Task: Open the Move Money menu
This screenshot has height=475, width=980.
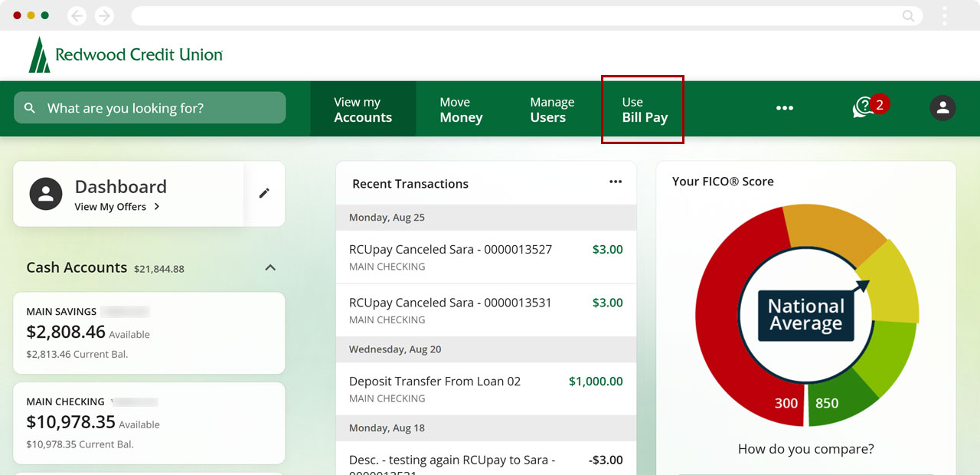Action: tap(461, 110)
